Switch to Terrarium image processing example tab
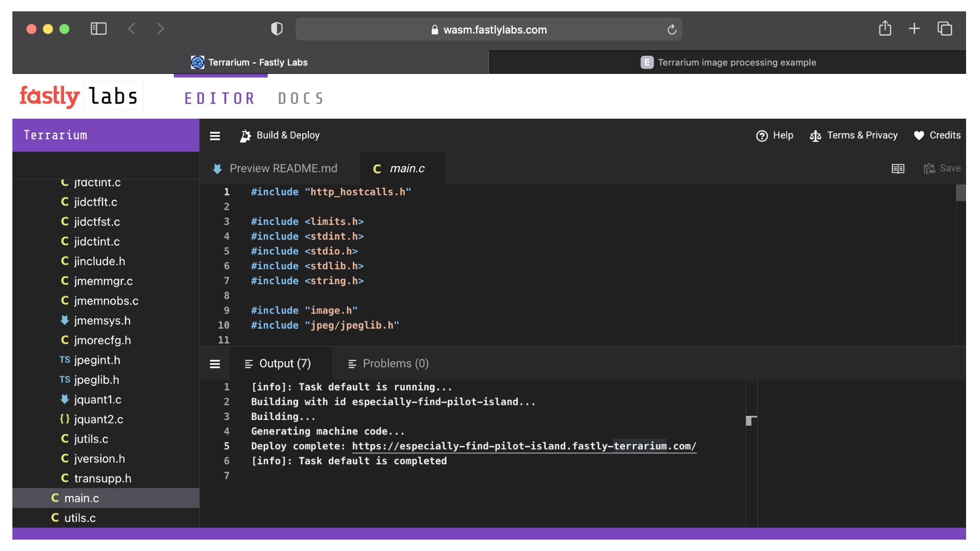The image size is (980, 551). click(727, 62)
